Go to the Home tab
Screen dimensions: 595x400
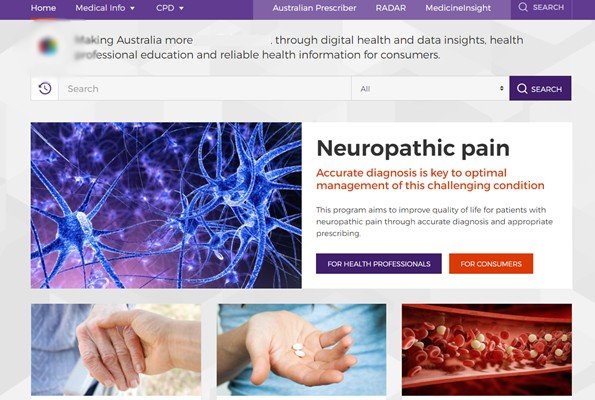pos(43,8)
